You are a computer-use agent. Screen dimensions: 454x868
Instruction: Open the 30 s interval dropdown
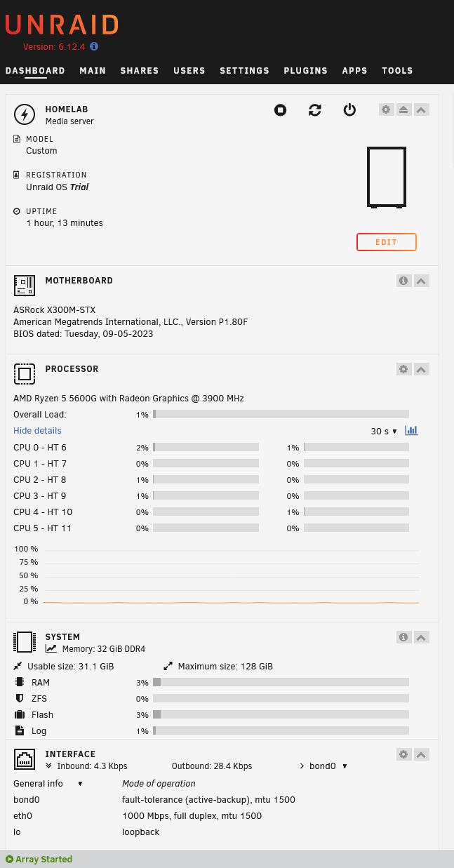tap(384, 432)
